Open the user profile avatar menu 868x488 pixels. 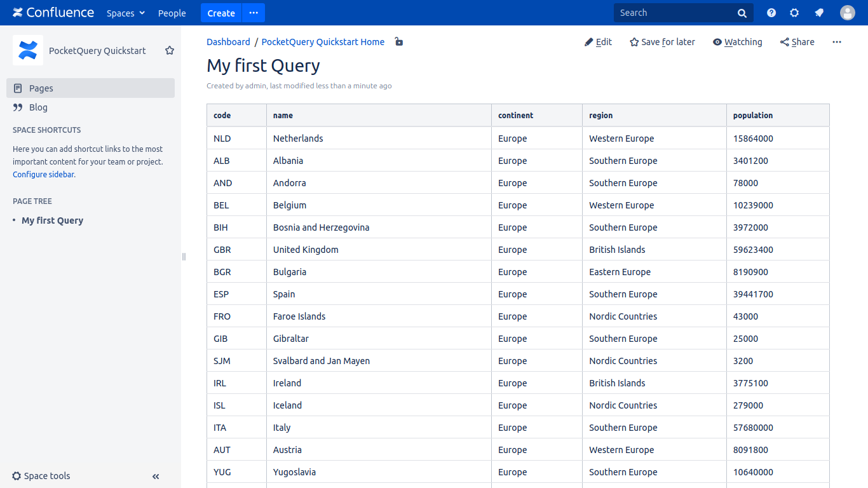tap(847, 13)
